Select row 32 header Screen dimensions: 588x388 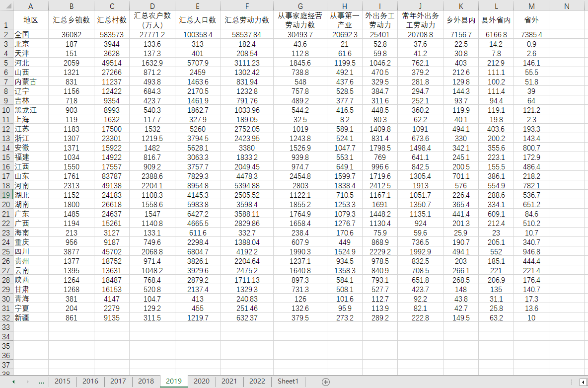6,317
